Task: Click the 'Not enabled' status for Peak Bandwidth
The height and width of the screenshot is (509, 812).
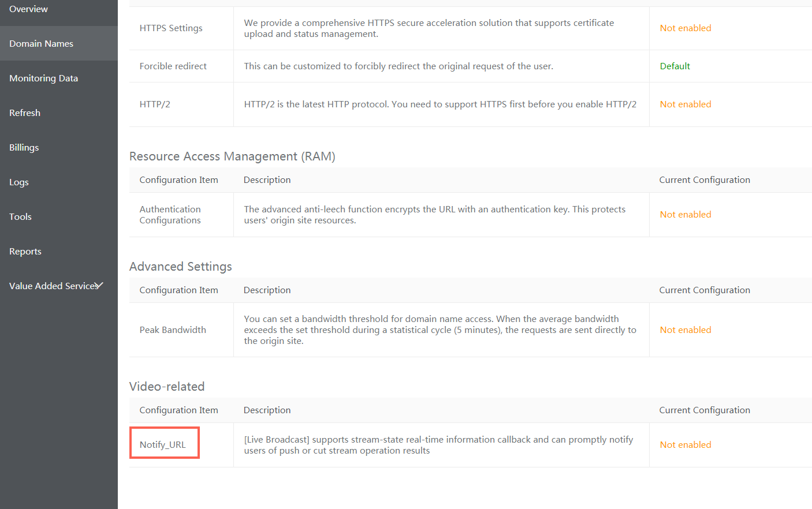Action: tap(685, 330)
